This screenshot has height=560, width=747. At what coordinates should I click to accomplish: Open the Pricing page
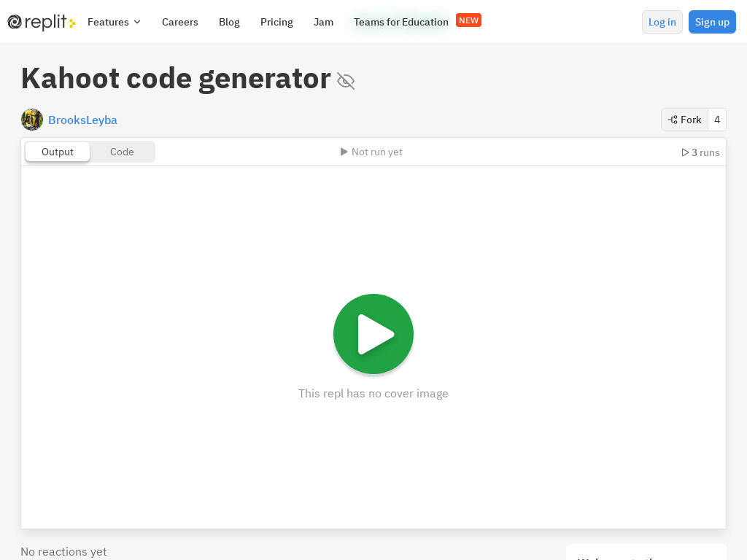click(x=276, y=22)
